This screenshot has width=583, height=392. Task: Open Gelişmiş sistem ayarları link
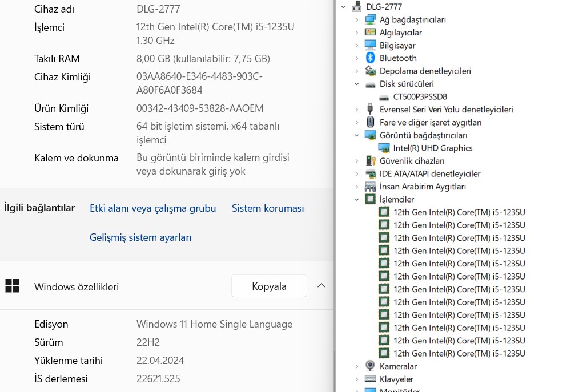tap(140, 237)
